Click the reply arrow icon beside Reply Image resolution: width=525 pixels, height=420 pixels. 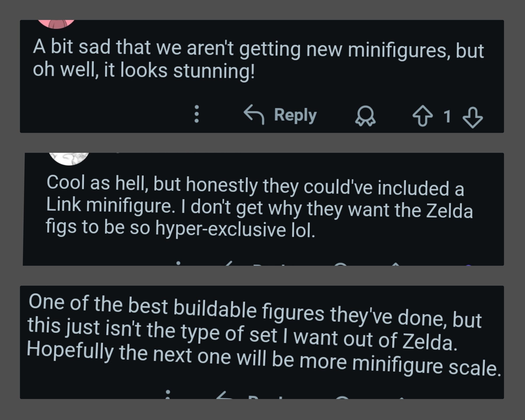254,114
